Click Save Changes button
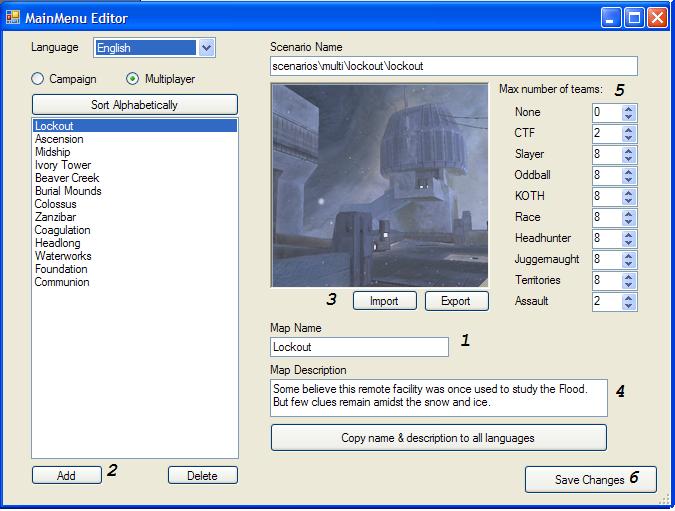 (590, 479)
